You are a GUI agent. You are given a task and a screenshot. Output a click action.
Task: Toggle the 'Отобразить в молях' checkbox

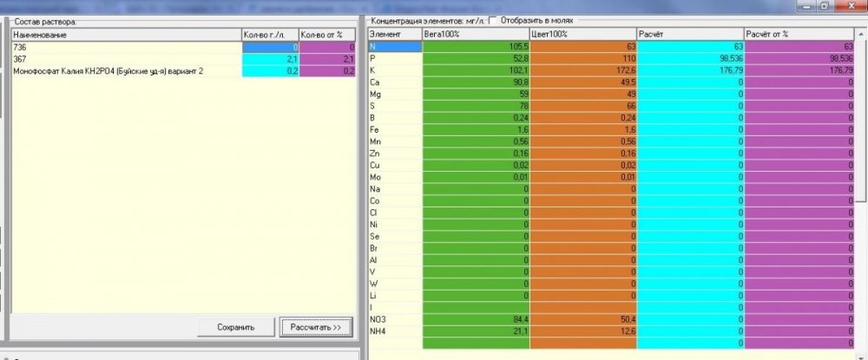(493, 21)
